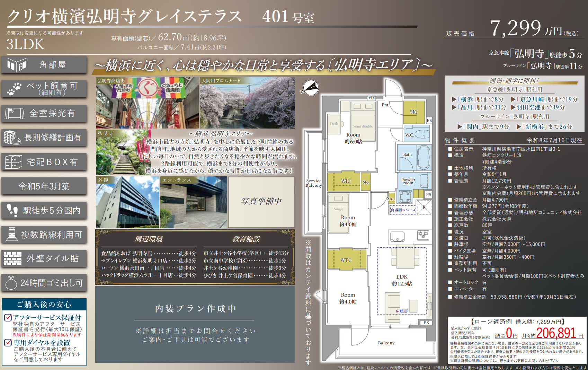Click the ご購入後の安心 header
The height and width of the screenshot is (370, 588).
point(44,305)
